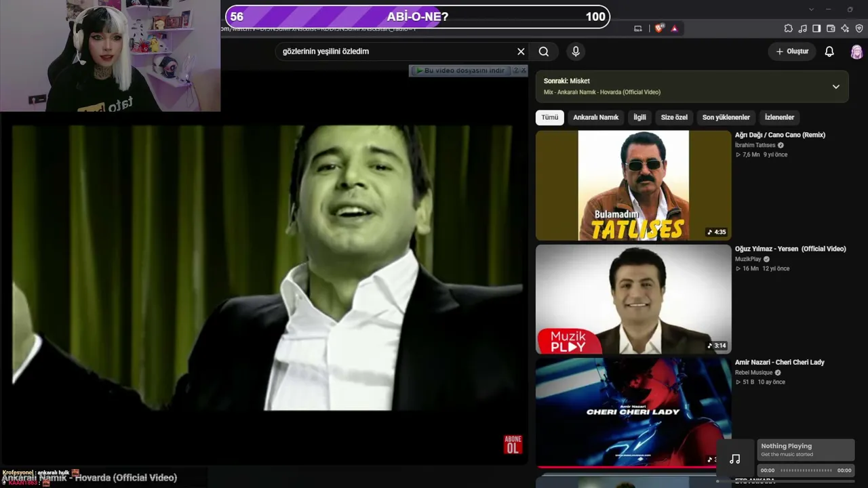Click the verified badge next to İbrahim Tatlıses

point(781,145)
